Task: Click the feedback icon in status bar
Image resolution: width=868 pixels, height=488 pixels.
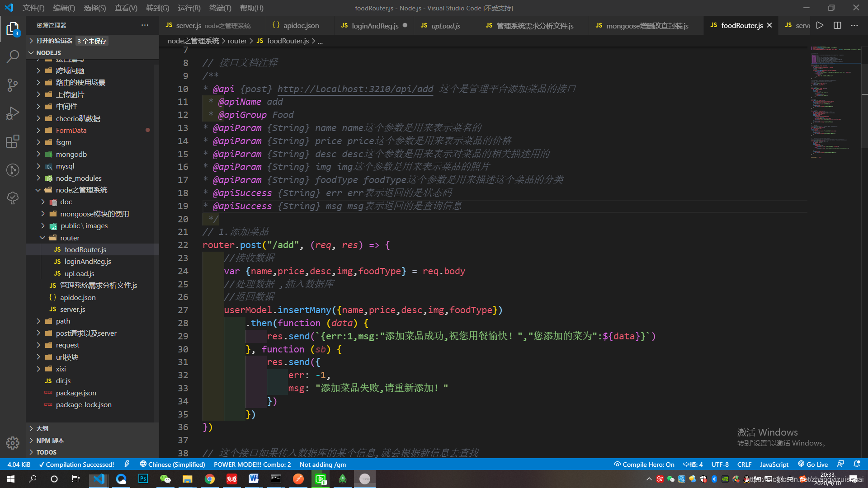Action: pos(840,464)
